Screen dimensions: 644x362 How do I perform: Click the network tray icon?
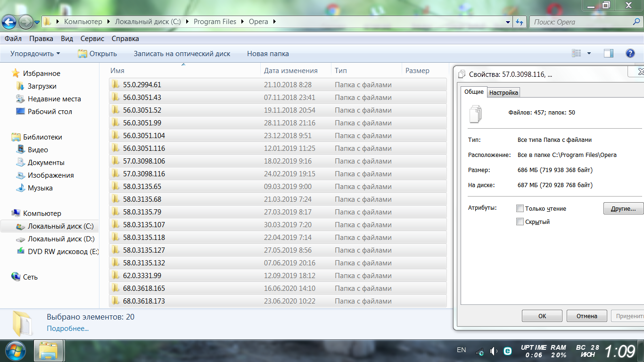click(480, 351)
